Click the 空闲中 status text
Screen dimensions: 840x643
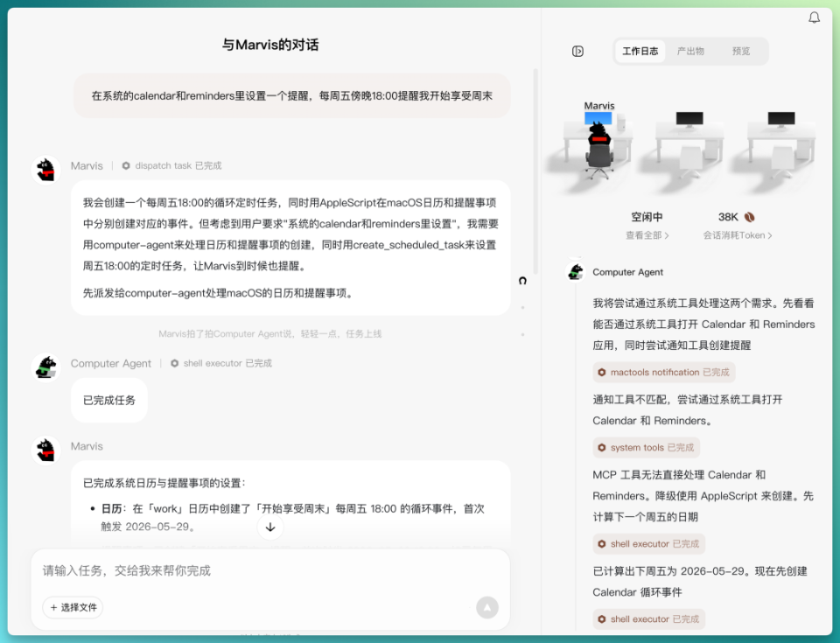click(x=647, y=217)
